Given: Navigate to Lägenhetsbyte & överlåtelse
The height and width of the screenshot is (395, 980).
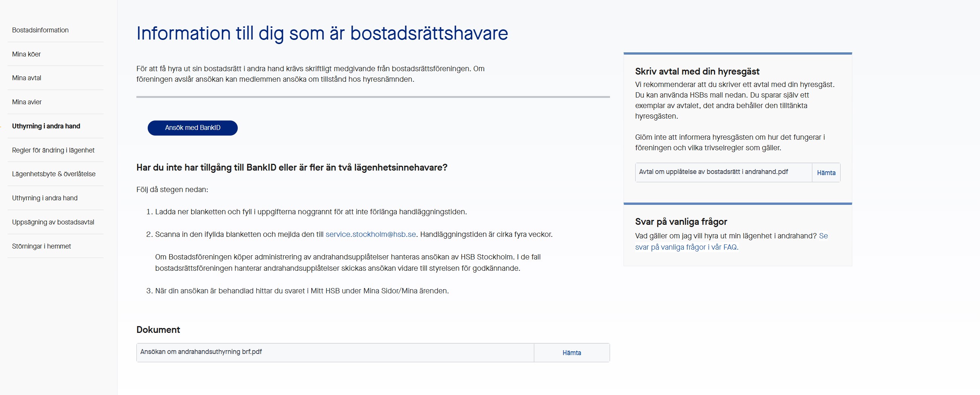Looking at the screenshot, I should (54, 174).
